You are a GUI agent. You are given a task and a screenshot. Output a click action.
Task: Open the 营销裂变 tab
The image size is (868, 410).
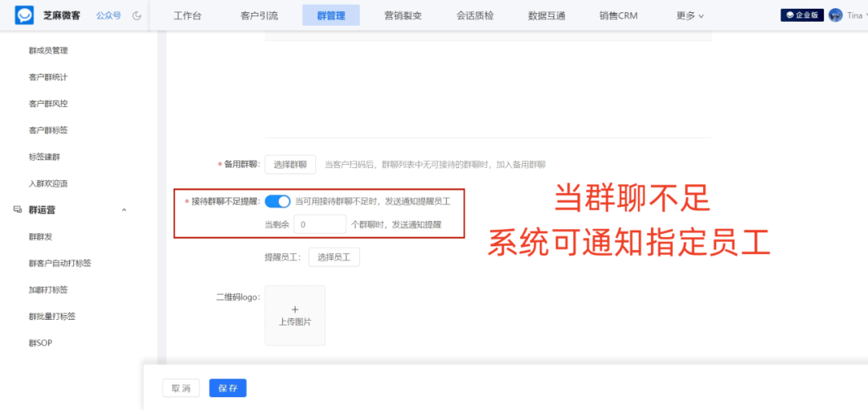tap(403, 15)
